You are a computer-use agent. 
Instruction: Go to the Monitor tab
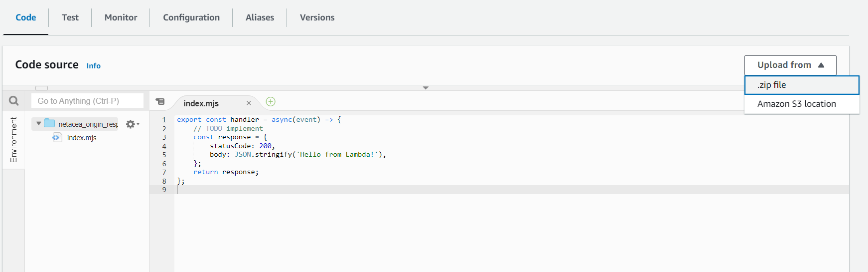[121, 17]
